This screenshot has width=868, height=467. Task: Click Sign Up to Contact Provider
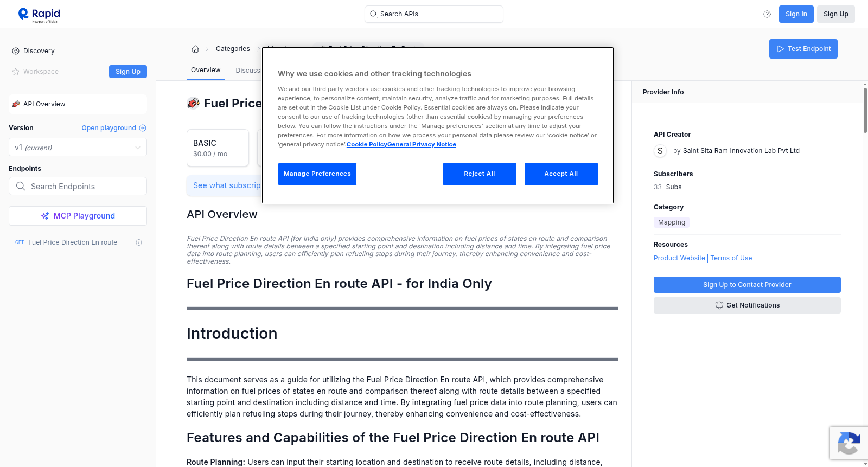click(x=747, y=285)
